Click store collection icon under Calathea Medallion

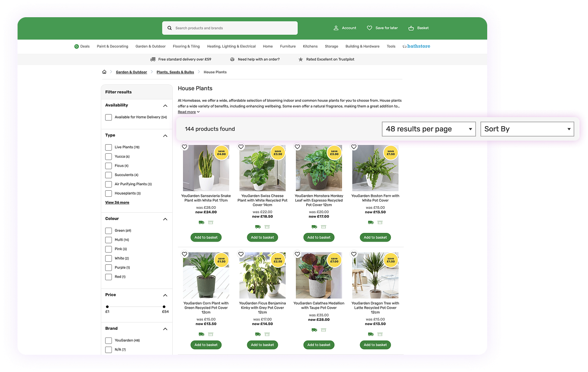pos(324,330)
